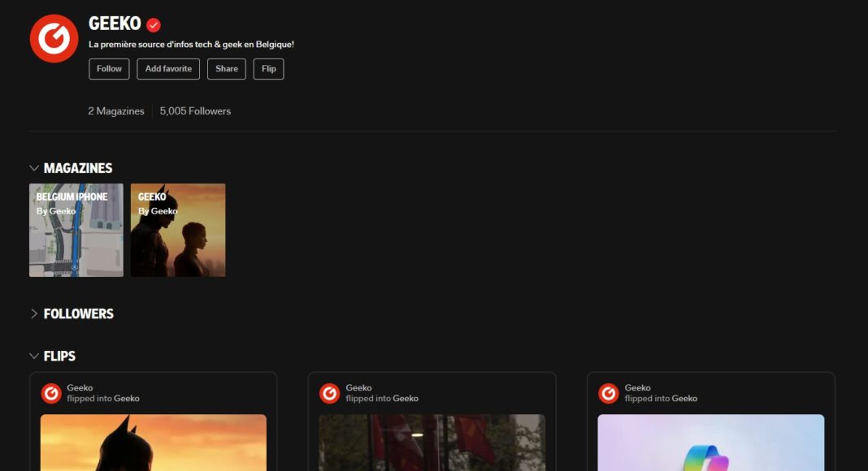Click the Flip button
Viewport: 868px width, 471px height.
click(268, 69)
